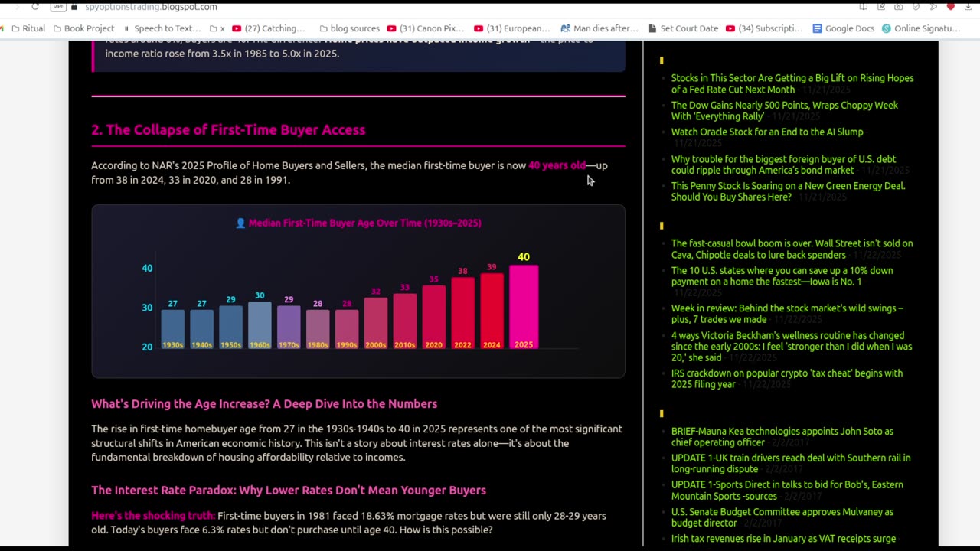
Task: Expand the 'x' bookmarks folder
Action: [217, 28]
